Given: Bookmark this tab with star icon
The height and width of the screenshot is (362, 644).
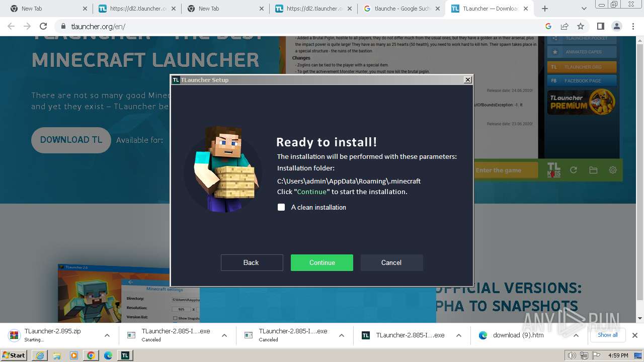Looking at the screenshot, I should pyautogui.click(x=581, y=27).
